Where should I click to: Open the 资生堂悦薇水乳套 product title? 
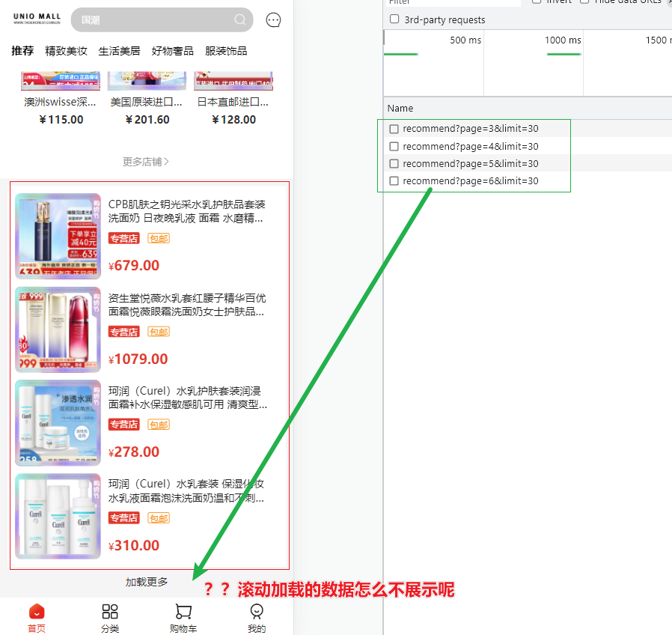(187, 305)
